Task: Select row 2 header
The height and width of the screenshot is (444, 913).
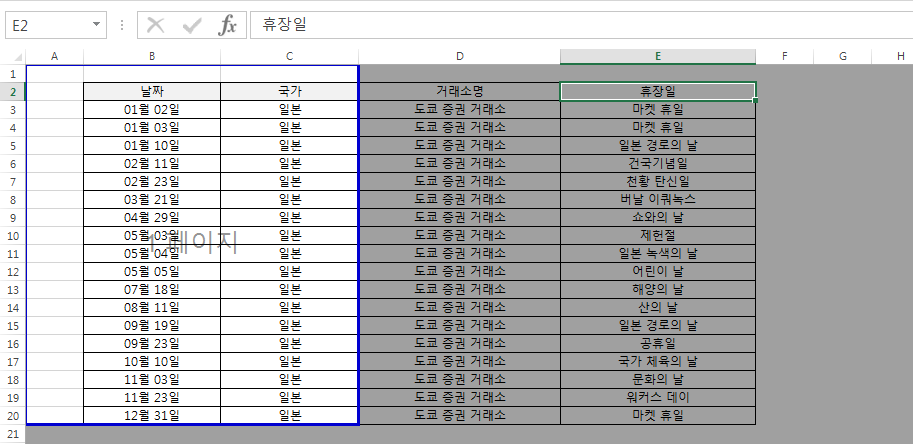Action: click(x=13, y=91)
